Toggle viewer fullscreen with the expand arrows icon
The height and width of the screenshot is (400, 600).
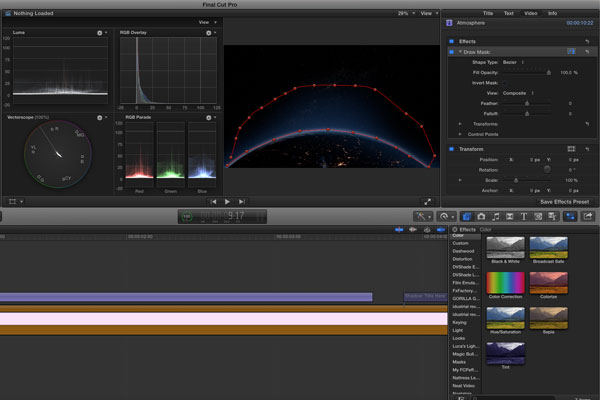[x=427, y=201]
